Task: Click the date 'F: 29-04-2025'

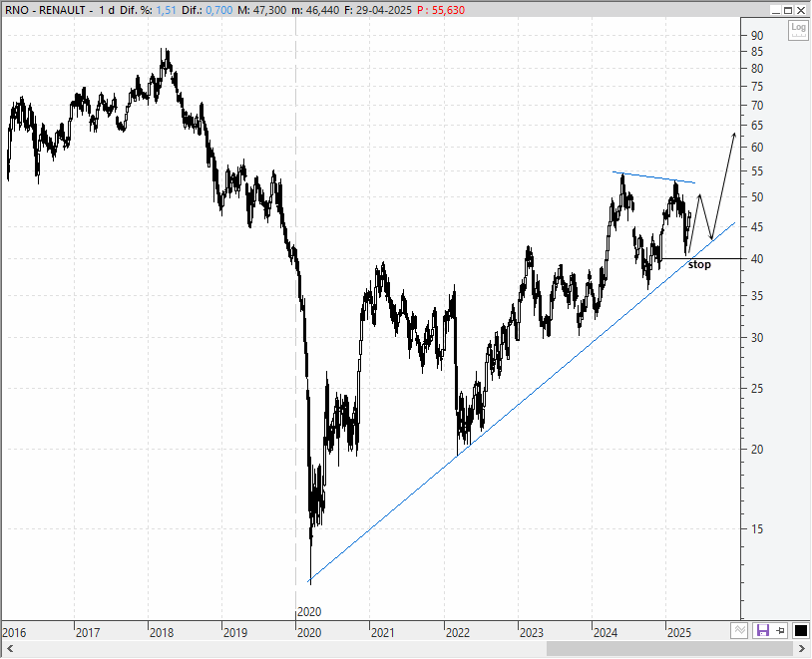Action: click(x=377, y=10)
